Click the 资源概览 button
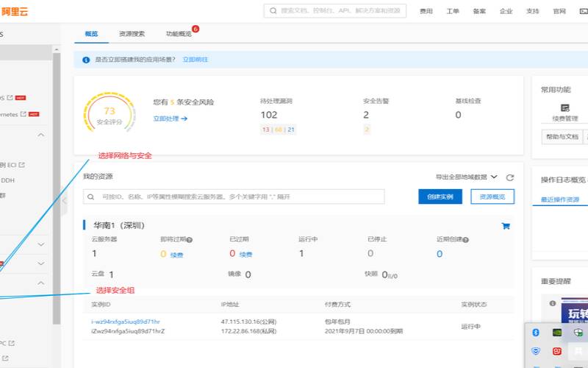Viewport: 588px width, 368px height. coord(492,197)
